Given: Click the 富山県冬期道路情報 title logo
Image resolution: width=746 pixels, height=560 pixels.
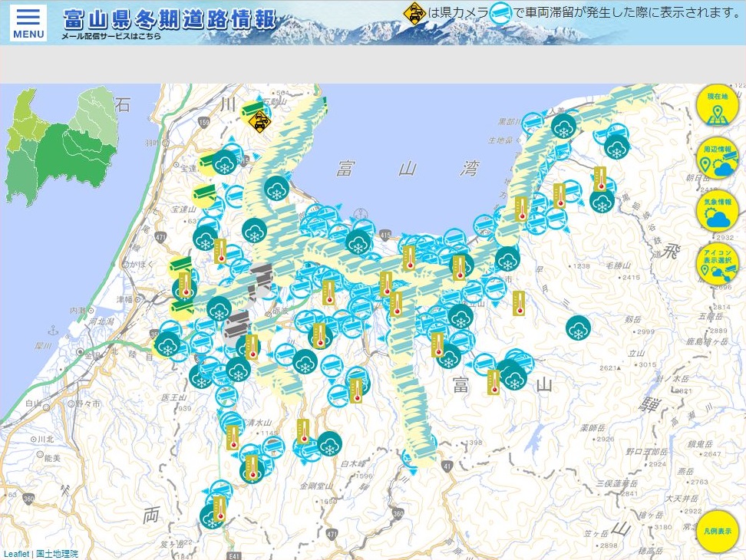Looking at the screenshot, I should point(170,19).
